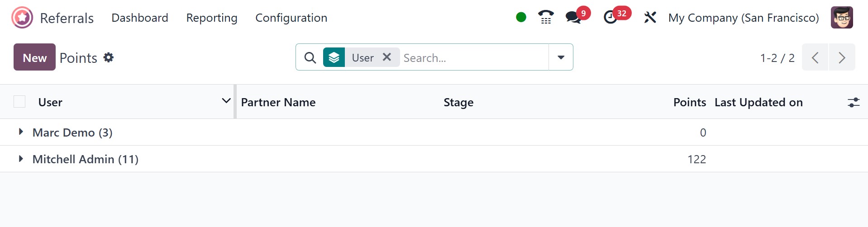This screenshot has width=868, height=227.
Task: Open the chat conversations icon
Action: 573,18
